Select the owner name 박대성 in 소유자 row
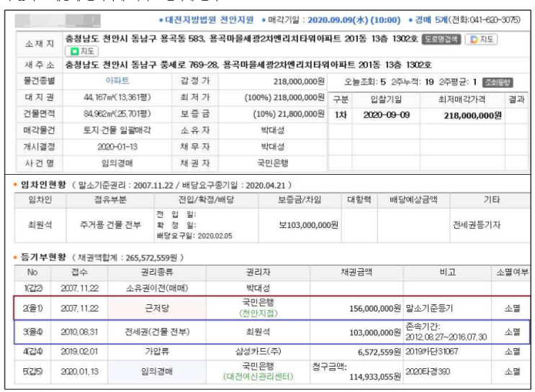Image resolution: width=535 pixels, height=392 pixels. 273,130
